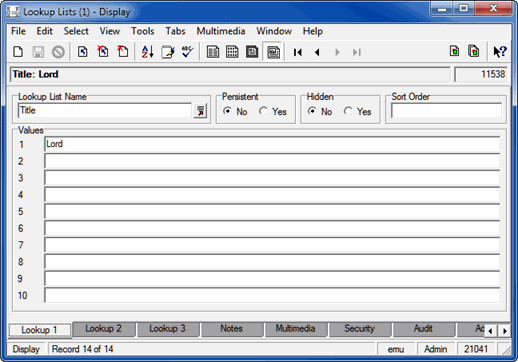Click the empty Values row 8 field

pos(272,262)
